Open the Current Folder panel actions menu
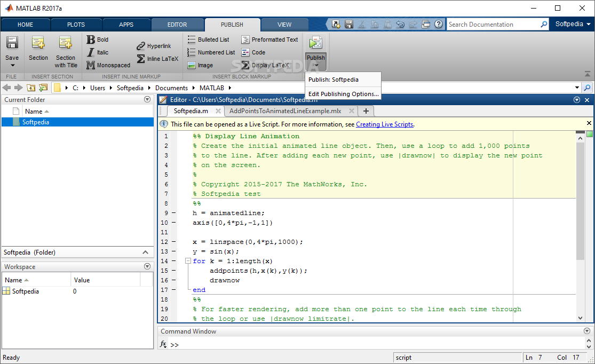Viewport: 595px width, 364px height. (147, 99)
